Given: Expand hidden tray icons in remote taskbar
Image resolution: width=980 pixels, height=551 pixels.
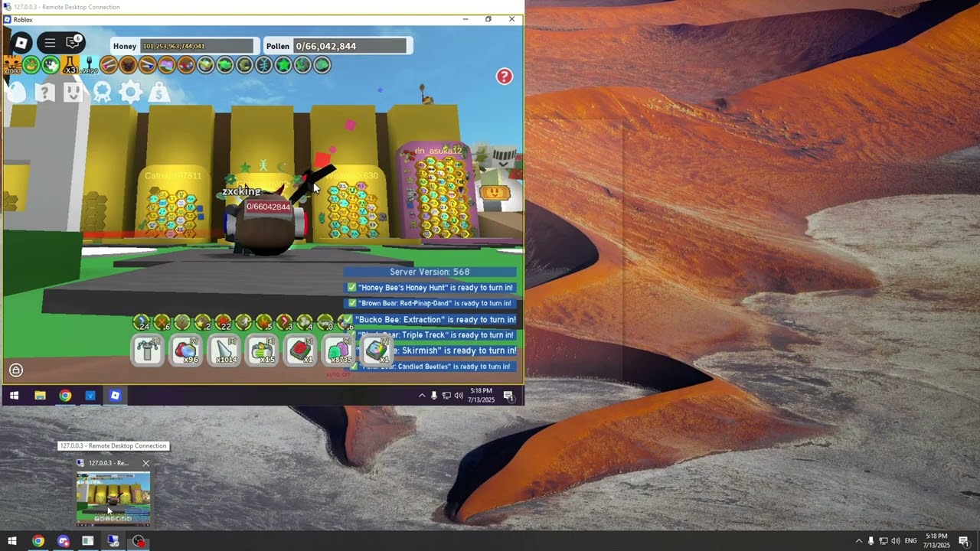Looking at the screenshot, I should tap(421, 396).
